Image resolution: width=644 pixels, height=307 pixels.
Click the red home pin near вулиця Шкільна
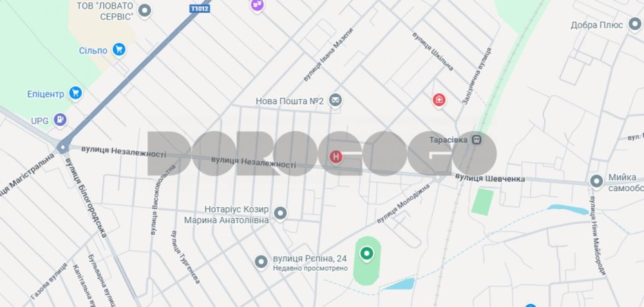pos(439,100)
